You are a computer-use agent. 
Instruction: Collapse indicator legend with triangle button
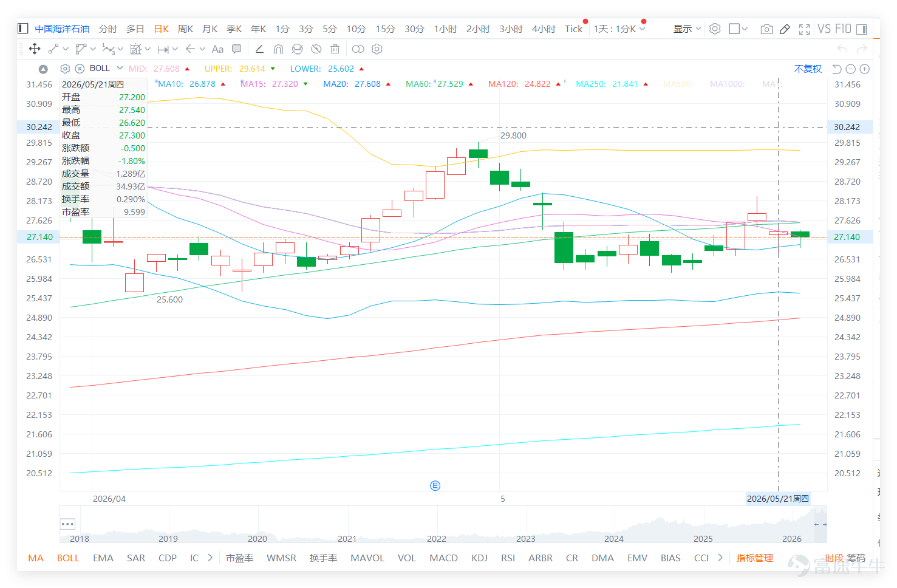tap(43, 69)
